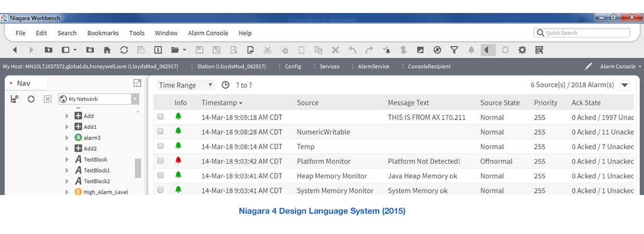This screenshot has height=234, width=644.
Task: Check the Temp alarm row checkbox
Action: [x=160, y=146]
